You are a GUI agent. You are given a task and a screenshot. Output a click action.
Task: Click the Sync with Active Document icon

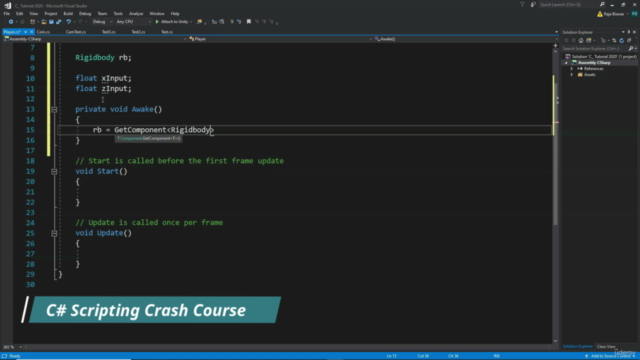tap(614, 40)
